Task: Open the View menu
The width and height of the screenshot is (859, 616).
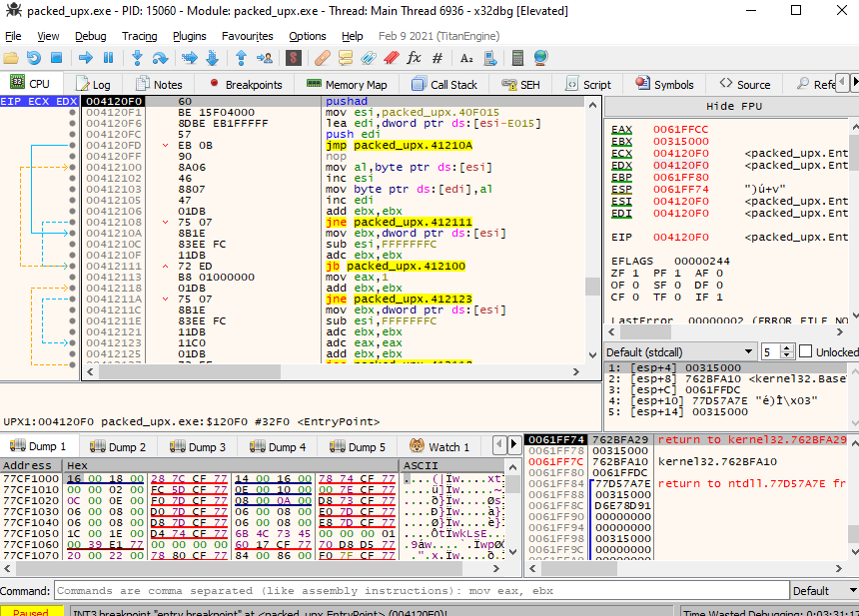Action: coord(48,36)
